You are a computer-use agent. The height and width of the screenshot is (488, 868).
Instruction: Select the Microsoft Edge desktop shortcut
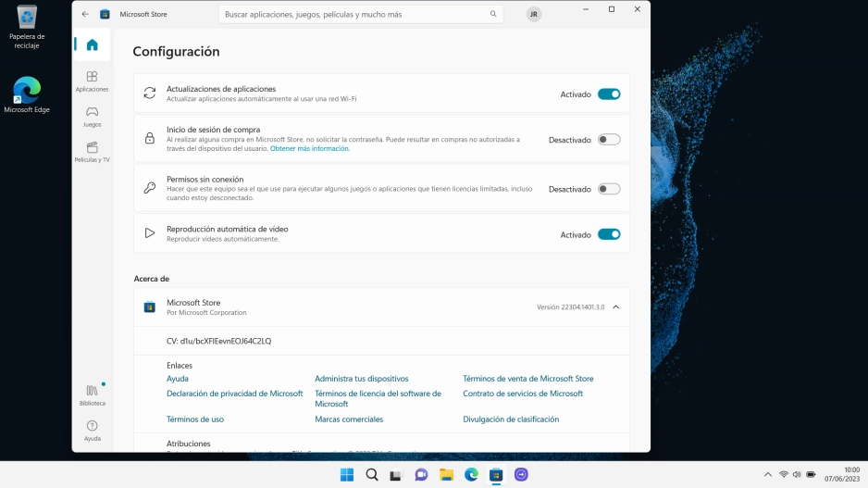(x=27, y=94)
